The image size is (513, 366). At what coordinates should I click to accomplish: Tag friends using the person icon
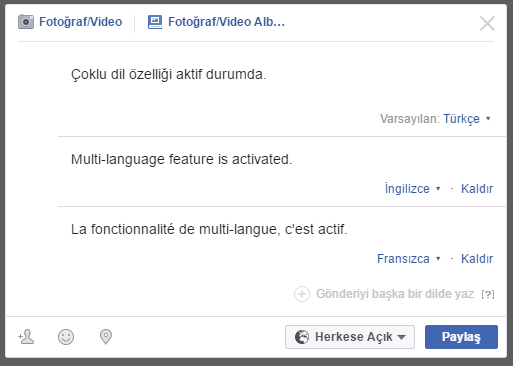click(x=26, y=337)
